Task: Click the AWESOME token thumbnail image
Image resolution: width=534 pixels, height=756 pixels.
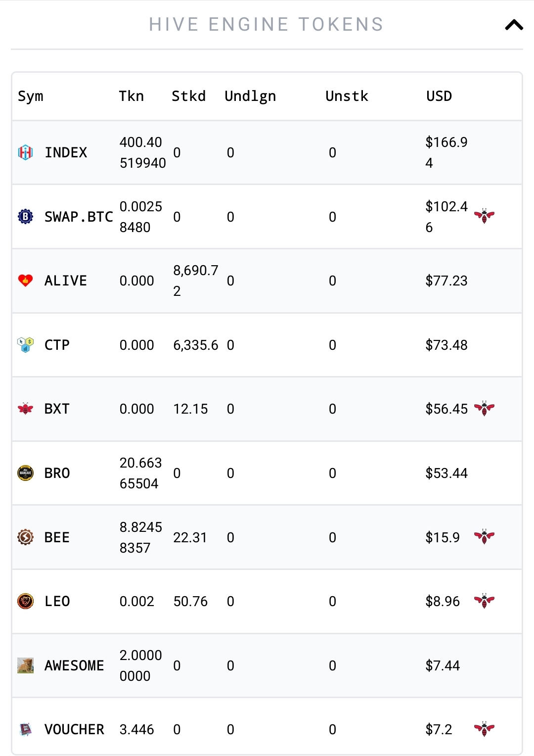Action: [x=25, y=665]
